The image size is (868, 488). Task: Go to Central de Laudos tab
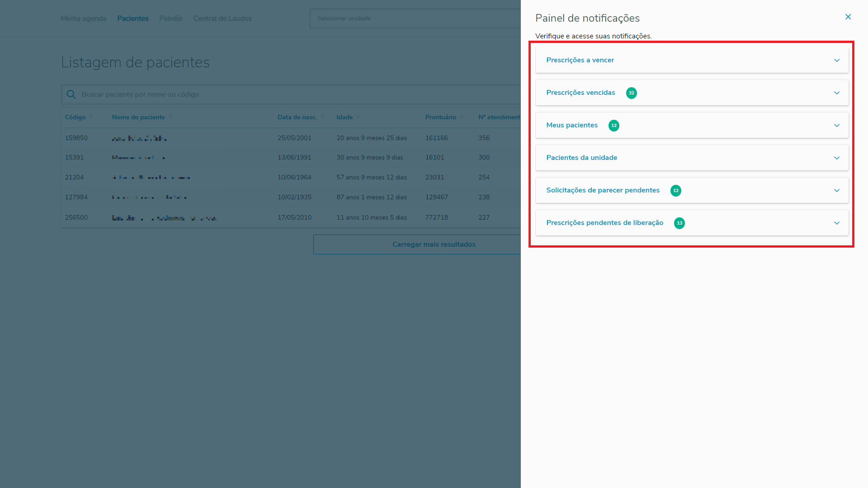(x=222, y=19)
